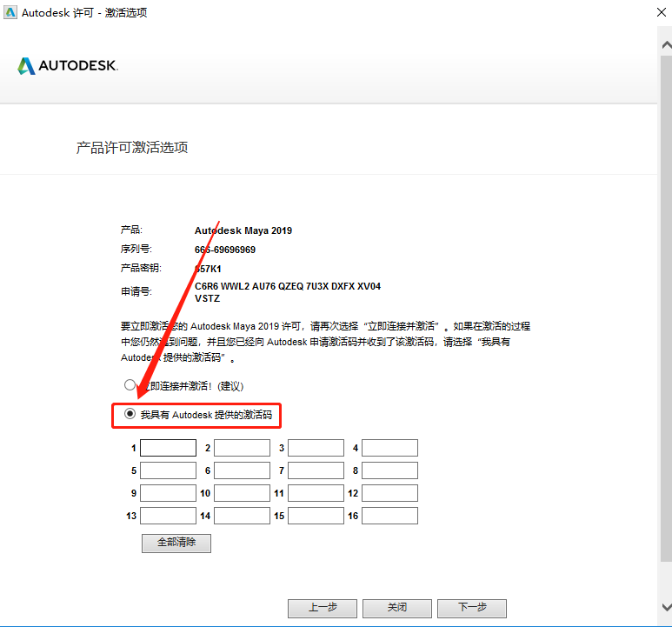Click the scrollbar down arrow
Image resolution: width=672 pixels, height=627 pixels.
point(666,607)
